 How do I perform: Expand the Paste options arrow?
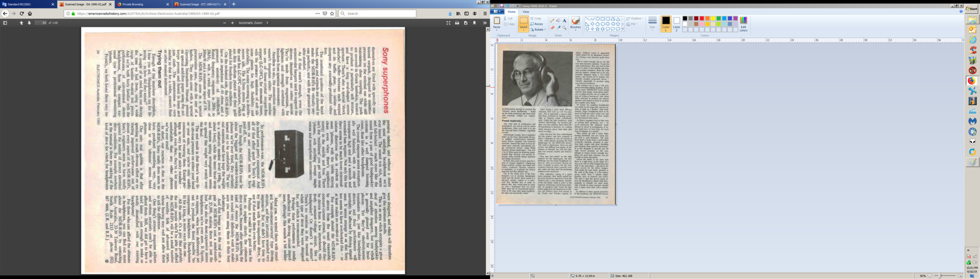point(497,30)
